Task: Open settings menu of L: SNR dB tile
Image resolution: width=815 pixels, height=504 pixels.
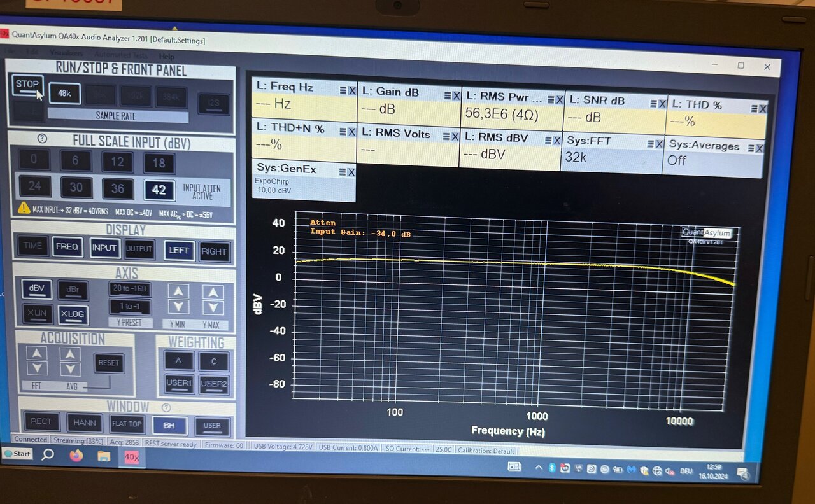Action: 653,104
